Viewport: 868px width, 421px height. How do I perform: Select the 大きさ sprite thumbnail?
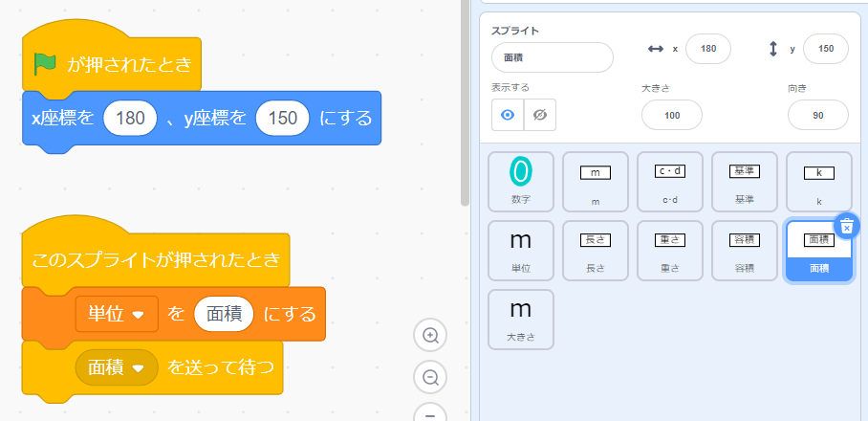tap(520, 320)
